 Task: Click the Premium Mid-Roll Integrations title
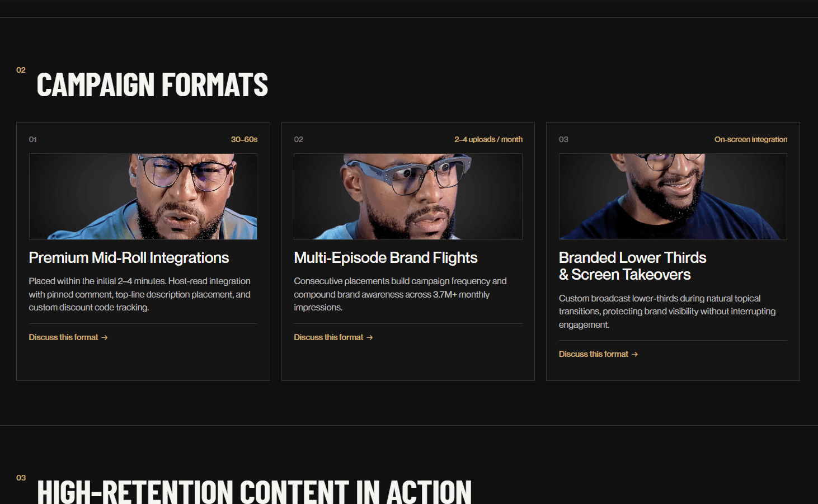coord(129,258)
